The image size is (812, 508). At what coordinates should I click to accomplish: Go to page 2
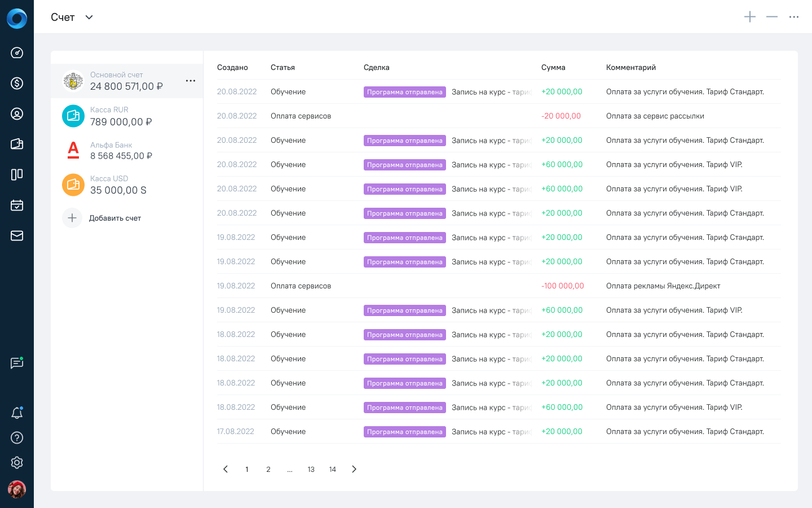(x=268, y=469)
